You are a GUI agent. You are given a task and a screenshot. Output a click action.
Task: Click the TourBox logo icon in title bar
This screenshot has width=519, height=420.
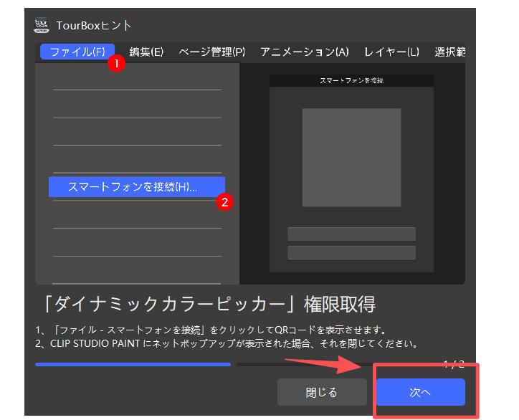(x=42, y=25)
